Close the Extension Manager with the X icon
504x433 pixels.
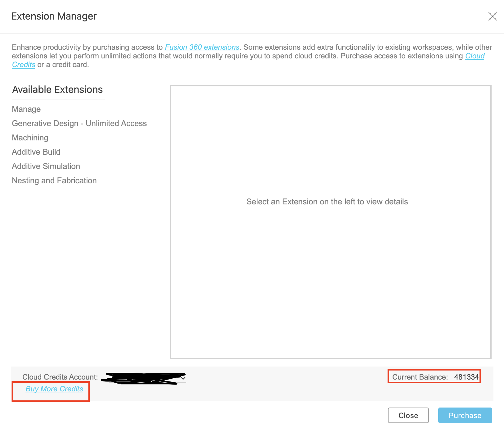coord(493,16)
